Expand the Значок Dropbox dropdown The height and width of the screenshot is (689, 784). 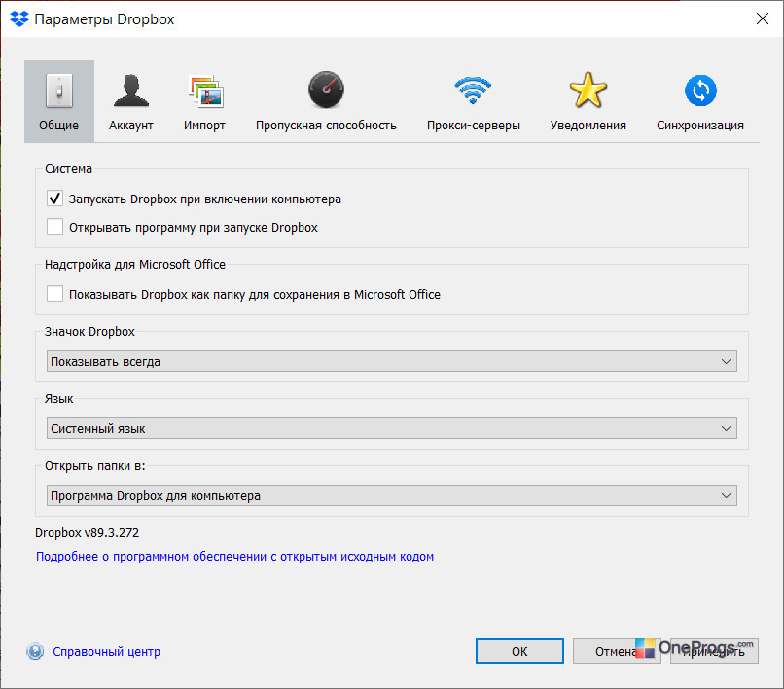pyautogui.click(x=391, y=361)
